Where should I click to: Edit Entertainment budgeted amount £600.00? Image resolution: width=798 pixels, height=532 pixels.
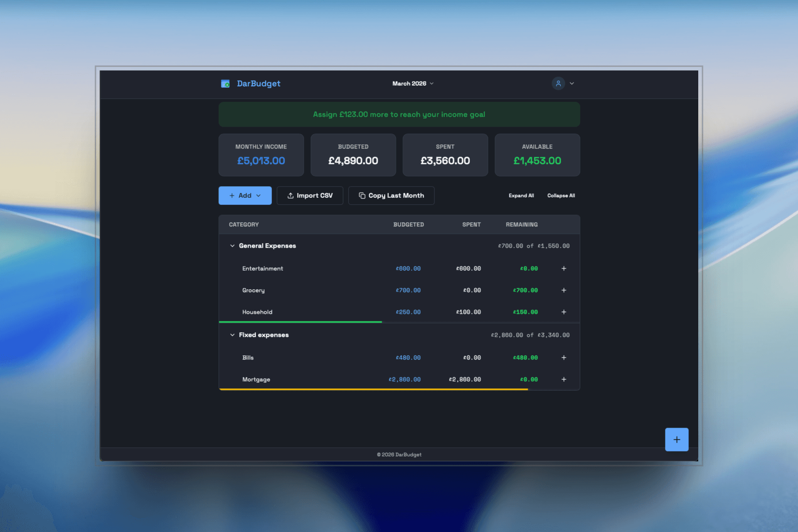tap(408, 269)
